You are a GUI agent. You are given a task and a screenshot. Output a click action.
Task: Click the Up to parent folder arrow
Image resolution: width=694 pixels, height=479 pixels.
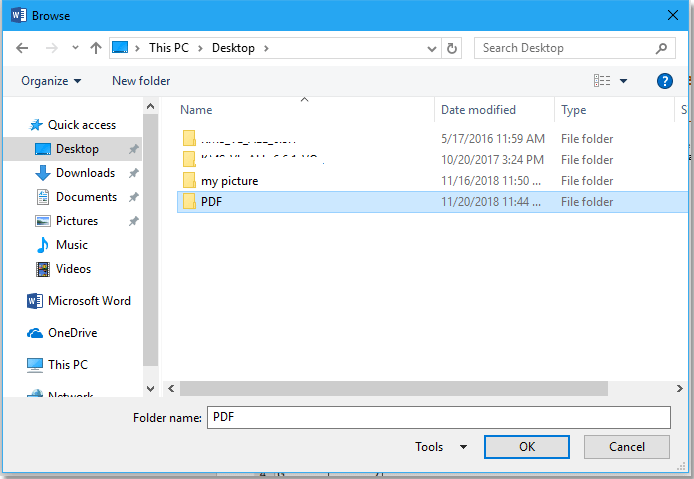point(96,48)
